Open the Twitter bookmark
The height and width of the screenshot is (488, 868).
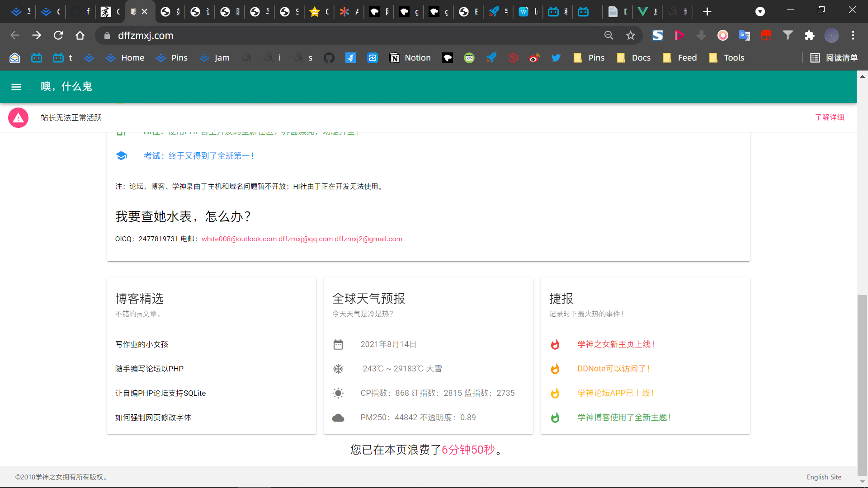click(556, 58)
